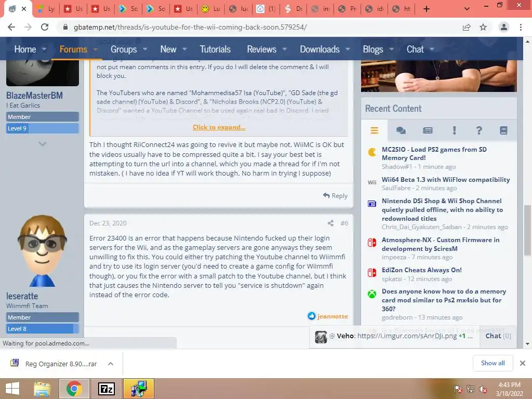The height and width of the screenshot is (399, 532).
Task: Open a new browser tab with plus icon
Action: 427,9
